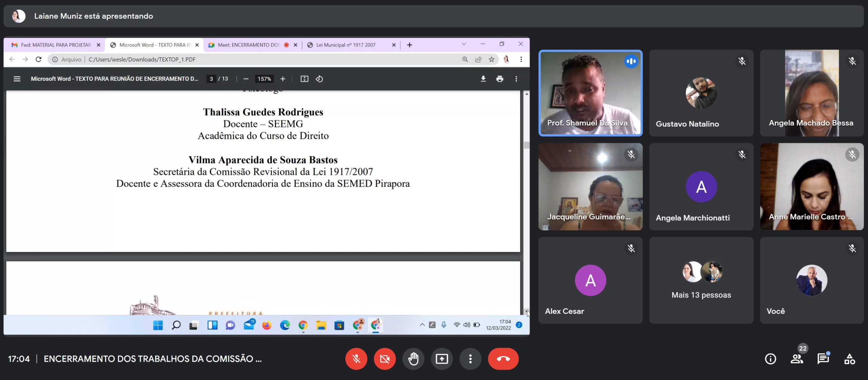Open a new browser tab with plus button
868x380 pixels.
pyautogui.click(x=409, y=45)
